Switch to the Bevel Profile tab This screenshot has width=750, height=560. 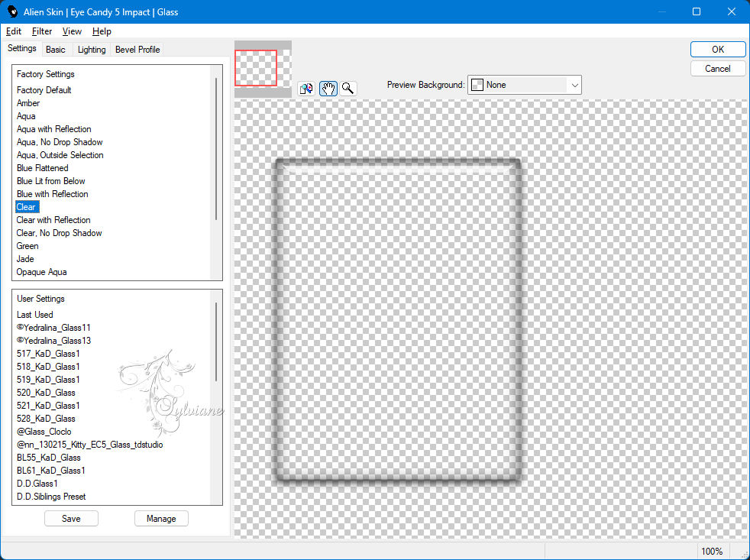click(x=137, y=50)
